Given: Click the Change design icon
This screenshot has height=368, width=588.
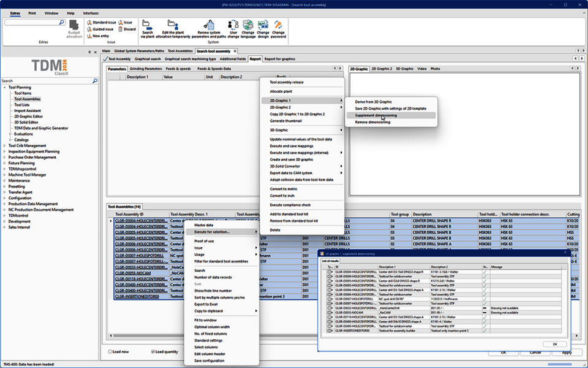Looking at the screenshot, I should tap(263, 25).
